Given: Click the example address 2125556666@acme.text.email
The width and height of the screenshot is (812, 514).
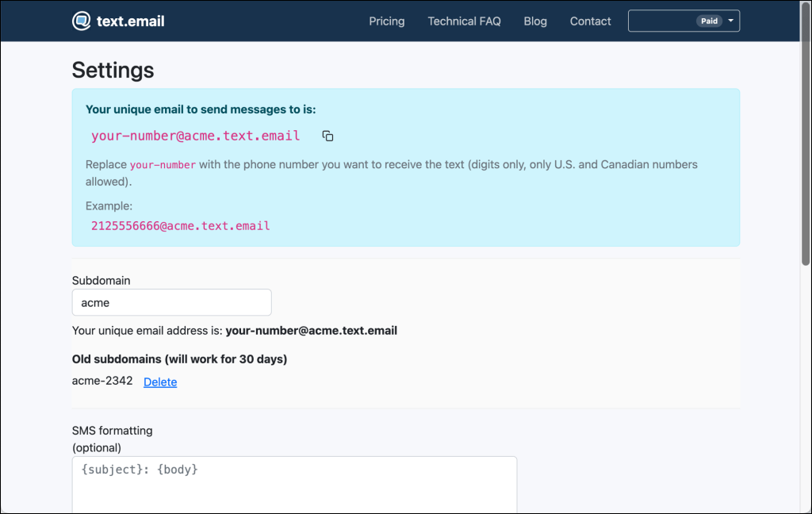Looking at the screenshot, I should pos(180,226).
